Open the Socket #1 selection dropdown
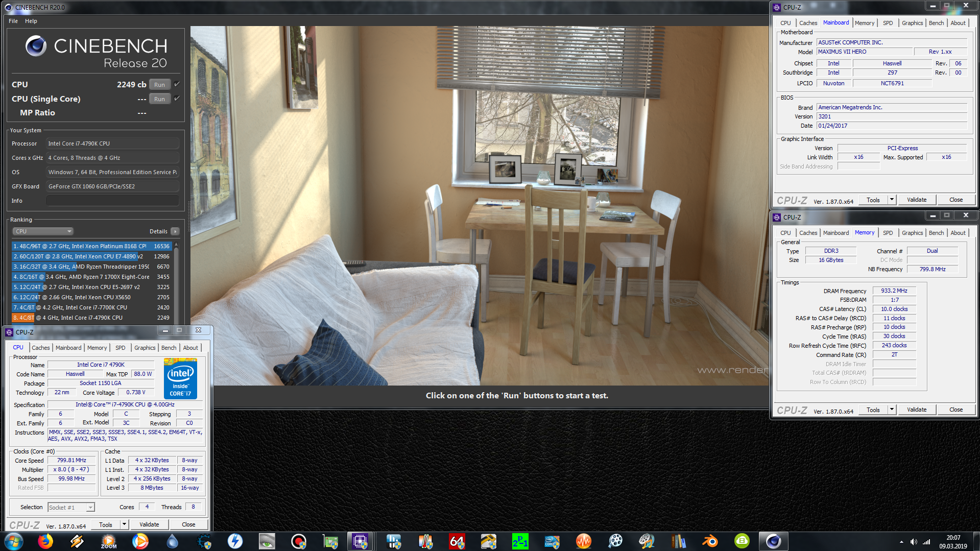This screenshot has height=551, width=980. 71,508
